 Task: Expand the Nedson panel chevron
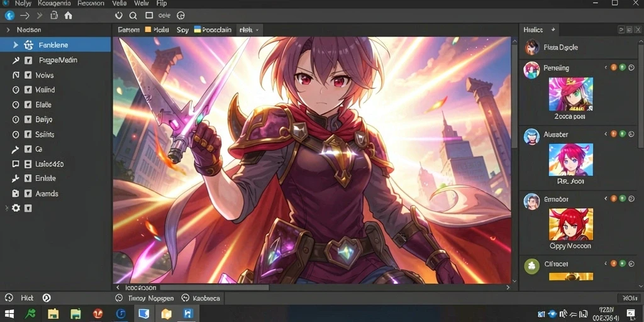point(8,30)
